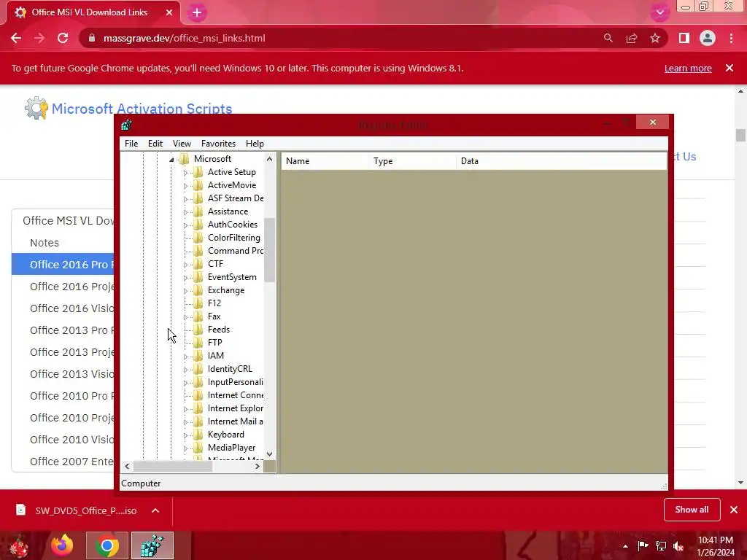Click the zoom magnifier icon in address bar

pos(608,38)
